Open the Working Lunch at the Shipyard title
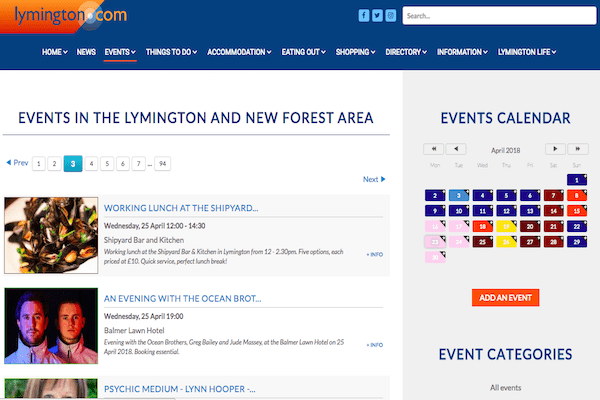The height and width of the screenshot is (400, 600). coord(181,208)
